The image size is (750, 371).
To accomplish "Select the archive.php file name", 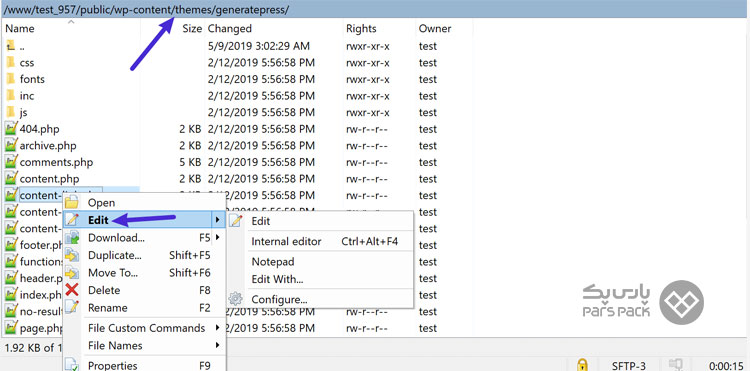I will click(x=48, y=145).
